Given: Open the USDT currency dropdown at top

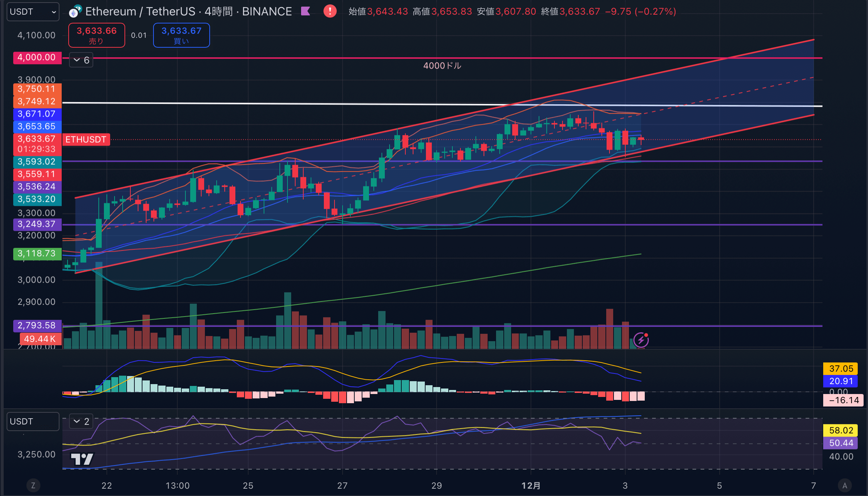Looking at the screenshot, I should pyautogui.click(x=33, y=12).
